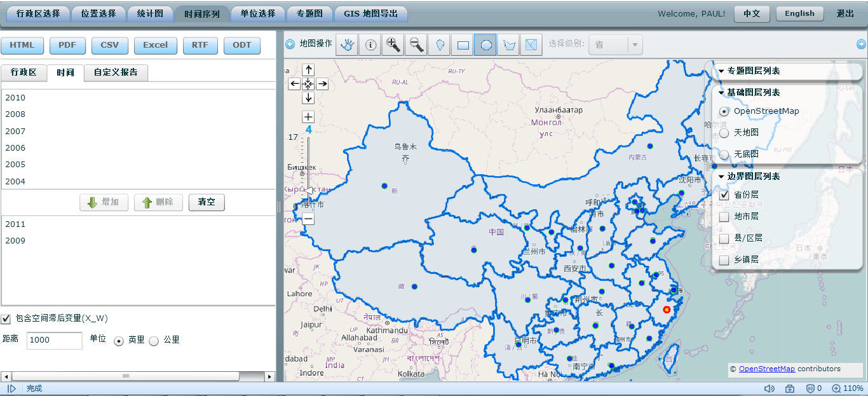Choose the zoom-in magnifier tool
This screenshot has width=868, height=396.
[393, 44]
